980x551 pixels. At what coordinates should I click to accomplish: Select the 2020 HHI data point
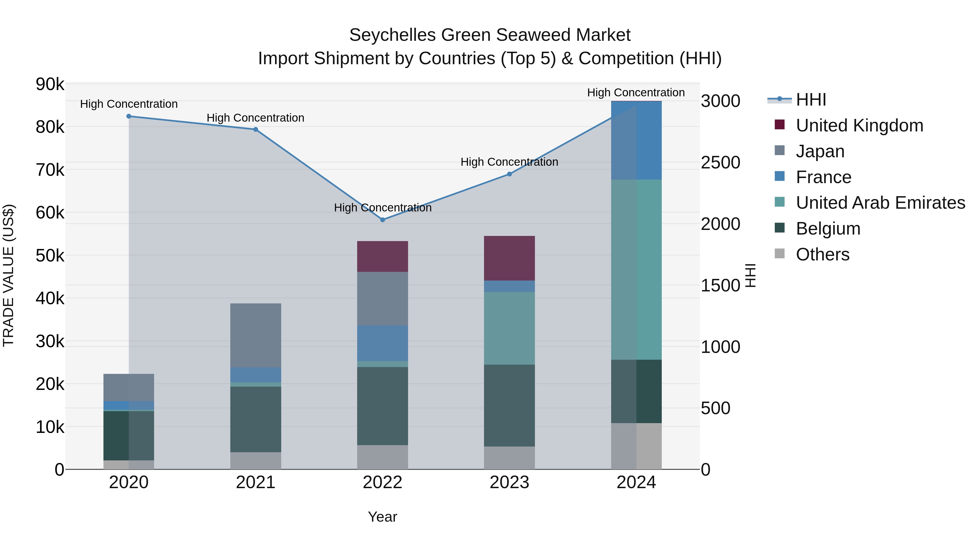128,116
